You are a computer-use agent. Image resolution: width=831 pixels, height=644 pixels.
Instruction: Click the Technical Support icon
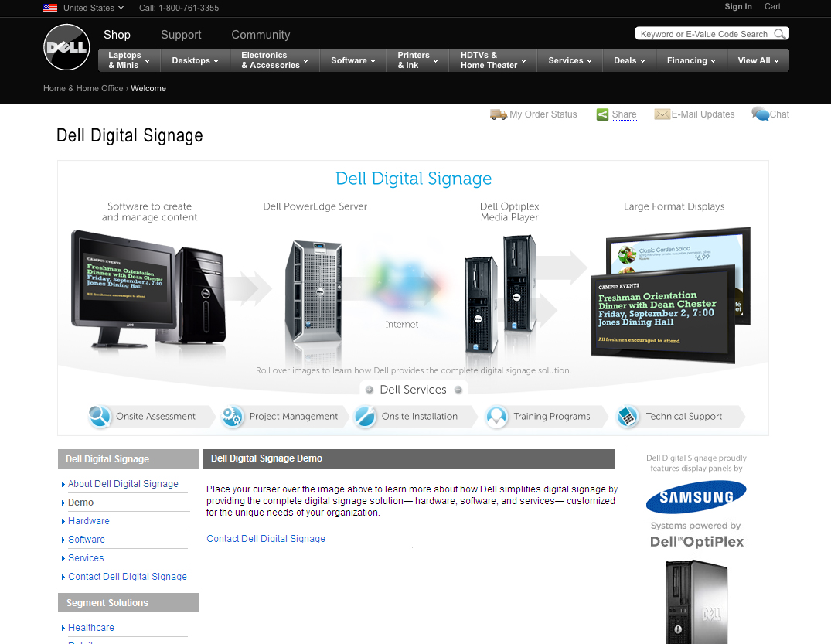tap(628, 417)
